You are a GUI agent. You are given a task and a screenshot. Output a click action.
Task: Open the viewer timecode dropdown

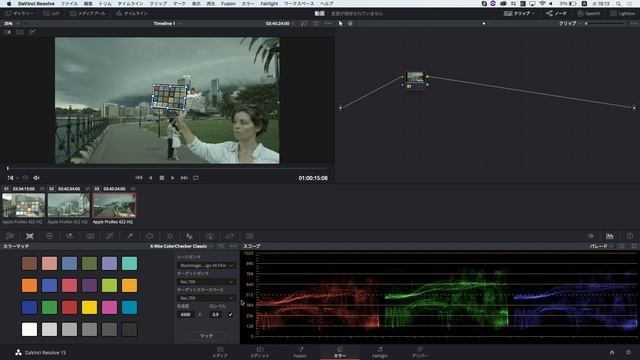(280, 24)
